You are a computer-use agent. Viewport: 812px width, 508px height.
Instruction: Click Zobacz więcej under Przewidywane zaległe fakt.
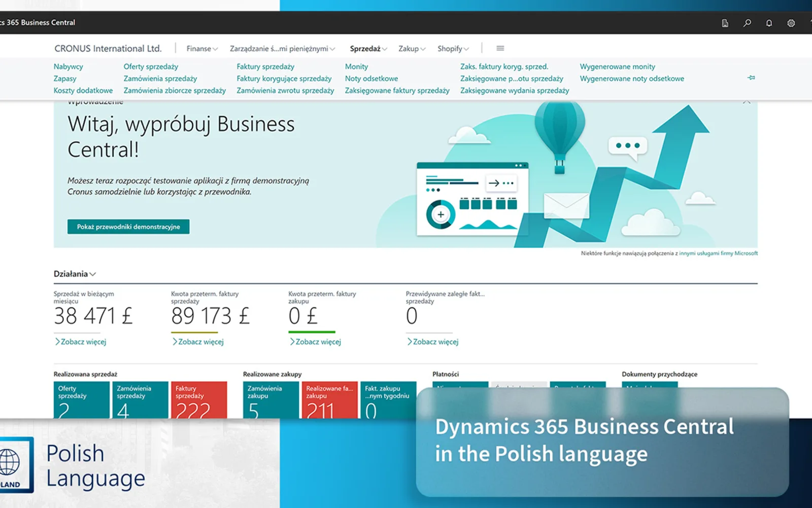[x=432, y=342]
